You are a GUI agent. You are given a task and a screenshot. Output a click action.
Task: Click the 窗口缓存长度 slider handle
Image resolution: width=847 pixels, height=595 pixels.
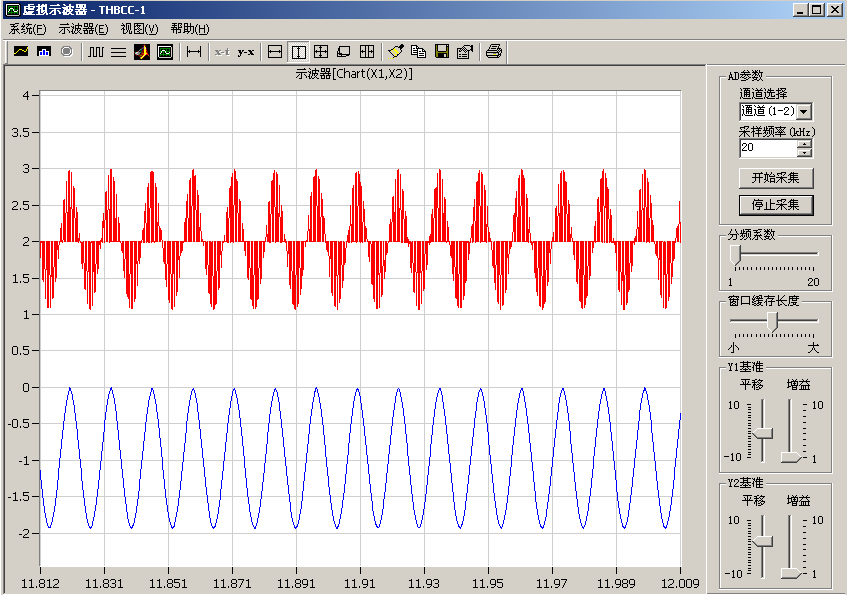772,320
